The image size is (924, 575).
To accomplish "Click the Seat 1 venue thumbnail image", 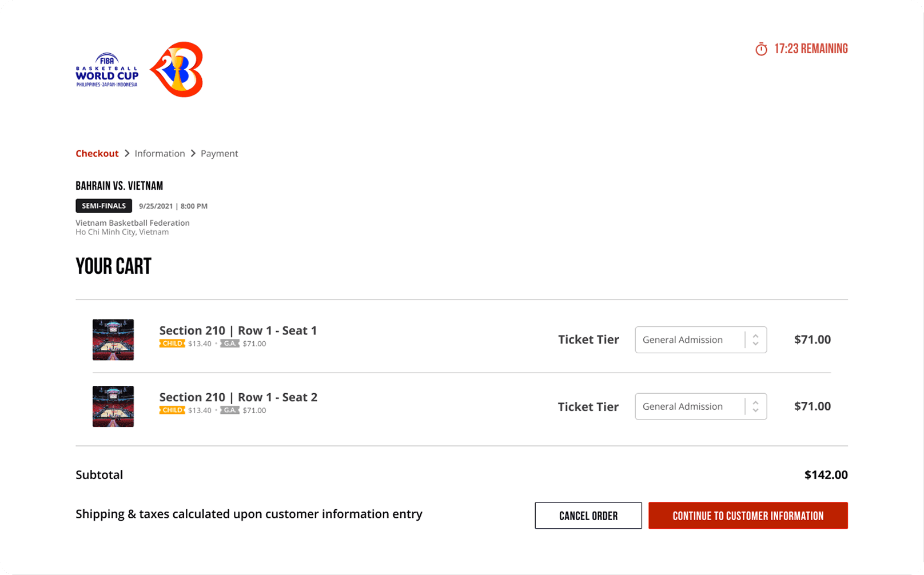I will point(113,340).
